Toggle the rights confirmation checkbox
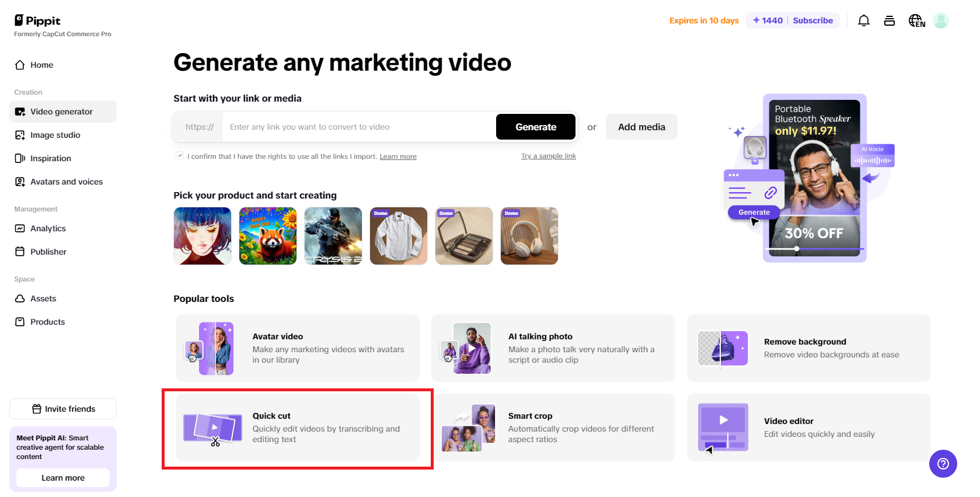The width and height of the screenshot is (980, 497). click(x=180, y=155)
